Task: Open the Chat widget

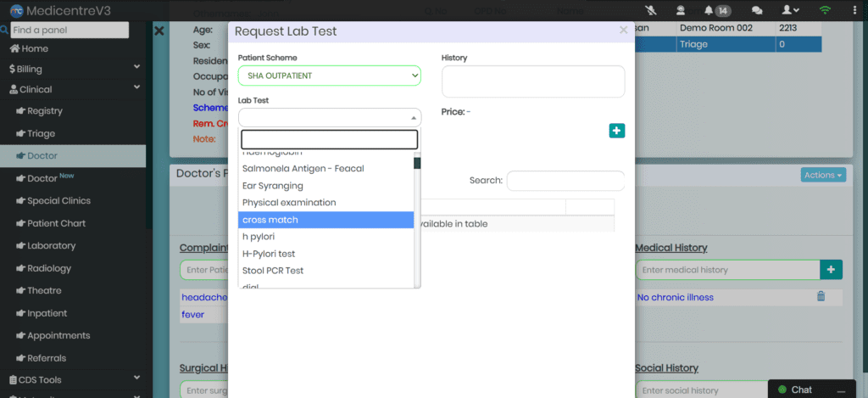Action: tap(802, 390)
